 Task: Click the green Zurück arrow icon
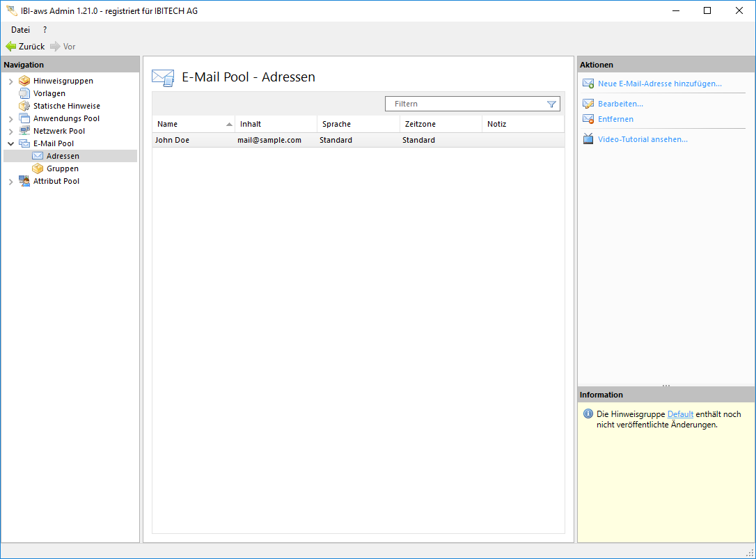tap(10, 47)
